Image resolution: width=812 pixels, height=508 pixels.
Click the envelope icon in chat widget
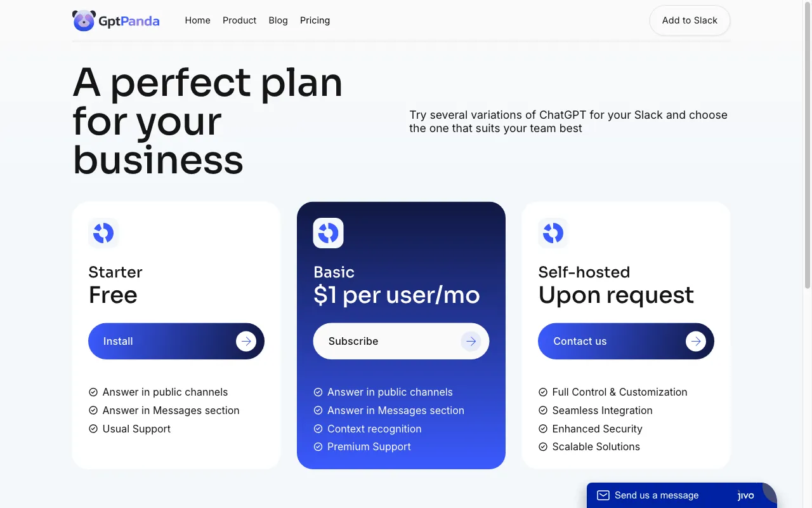603,495
